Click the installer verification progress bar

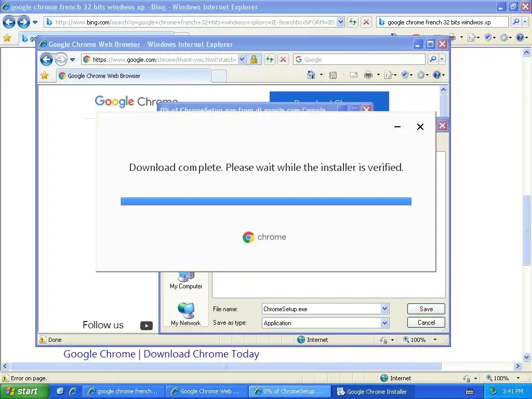(x=265, y=201)
